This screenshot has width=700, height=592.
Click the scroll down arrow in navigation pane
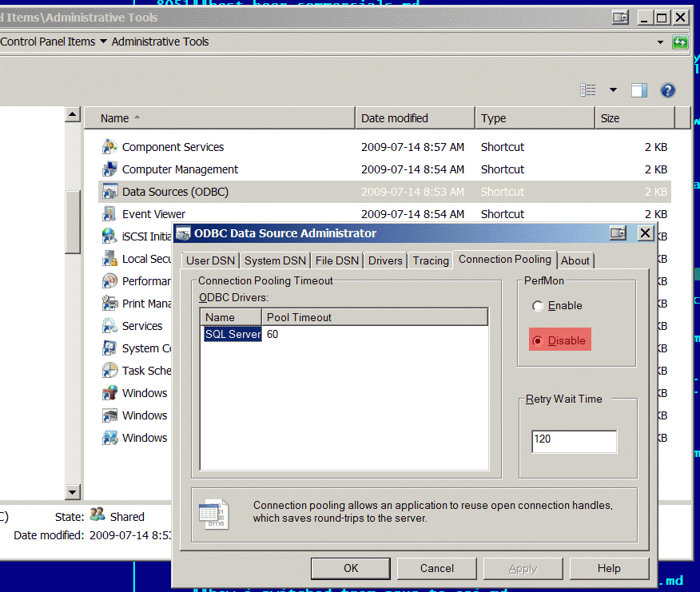coord(73,492)
